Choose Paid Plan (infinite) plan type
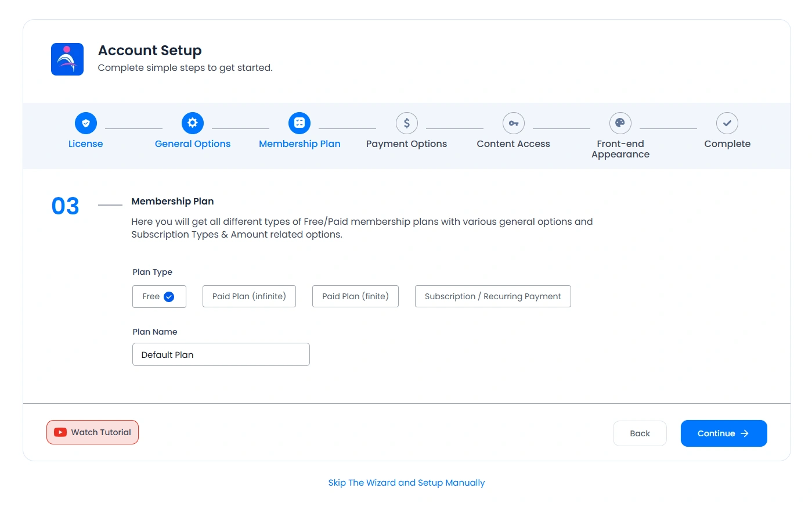Image resolution: width=812 pixels, height=506 pixels. [249, 296]
